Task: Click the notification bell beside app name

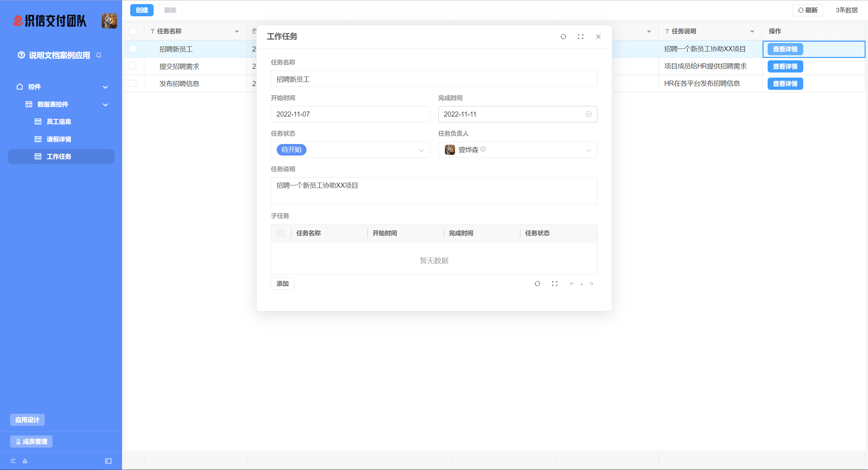Action: click(99, 55)
